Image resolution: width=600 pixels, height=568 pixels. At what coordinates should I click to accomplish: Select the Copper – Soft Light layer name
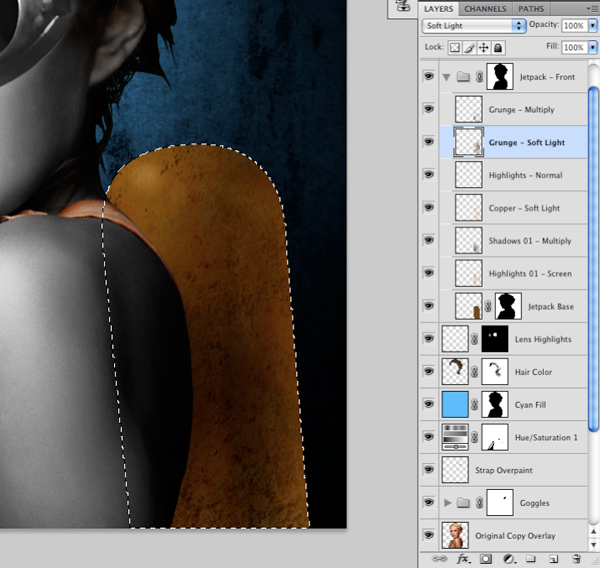[524, 208]
